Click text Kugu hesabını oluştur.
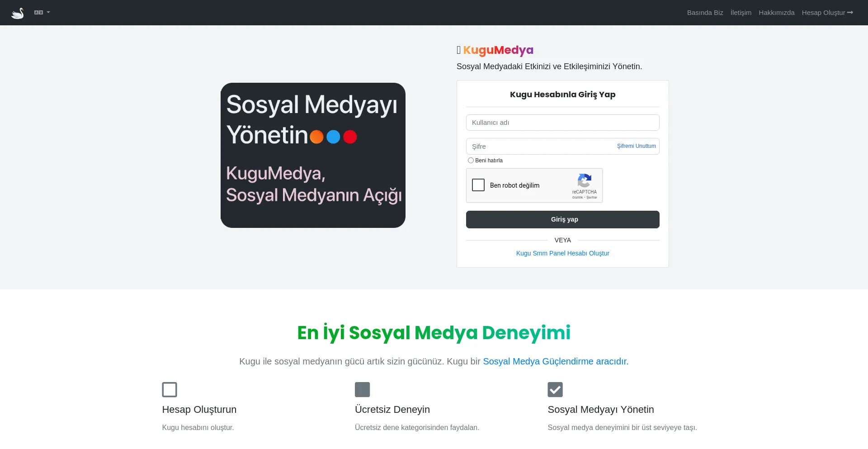 [x=198, y=428]
